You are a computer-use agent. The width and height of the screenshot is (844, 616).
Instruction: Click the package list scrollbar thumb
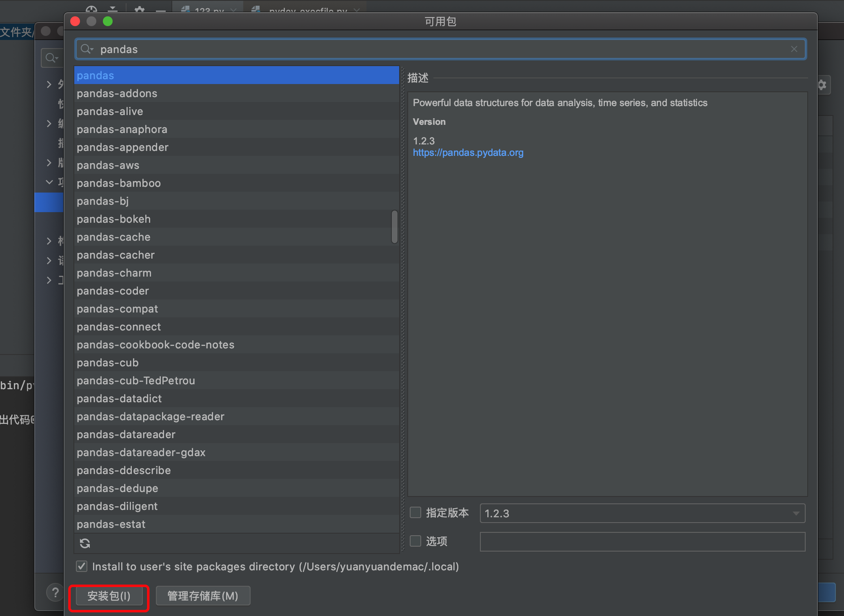[x=394, y=227]
